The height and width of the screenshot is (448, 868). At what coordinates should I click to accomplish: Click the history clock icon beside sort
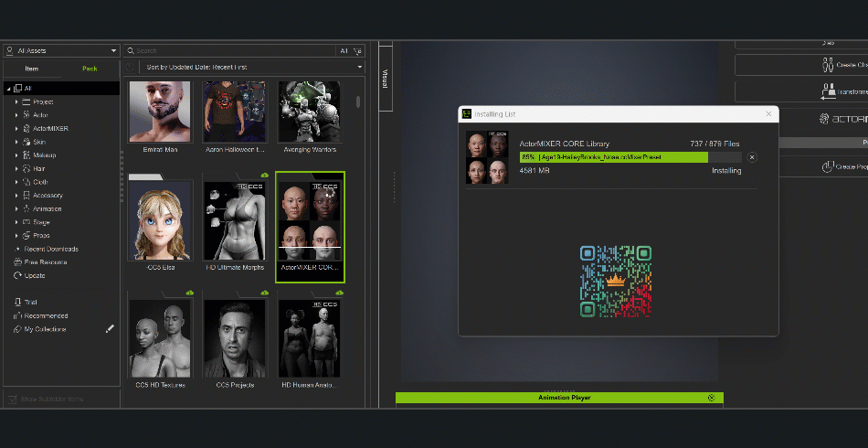click(130, 67)
